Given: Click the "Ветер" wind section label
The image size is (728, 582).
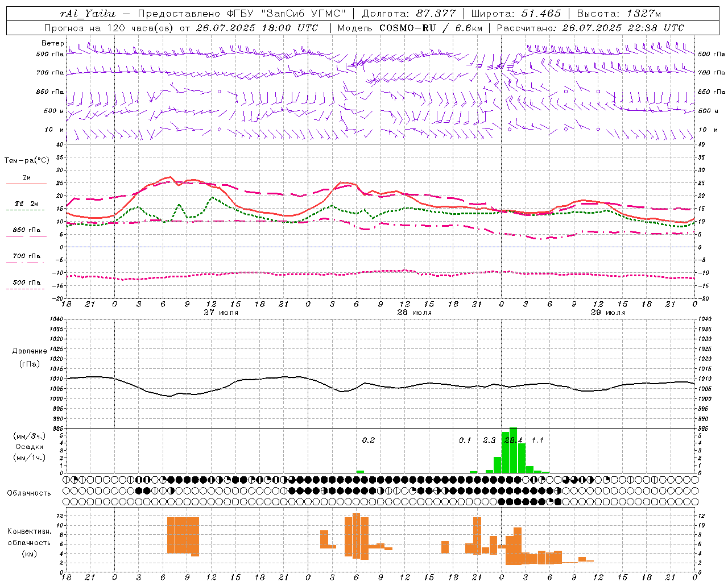Looking at the screenshot, I should pos(52,43).
